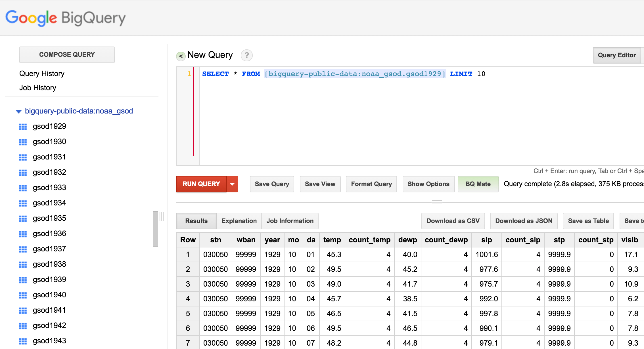The width and height of the screenshot is (644, 349).
Task: Click the gsod1929 table icon
Action: (23, 127)
